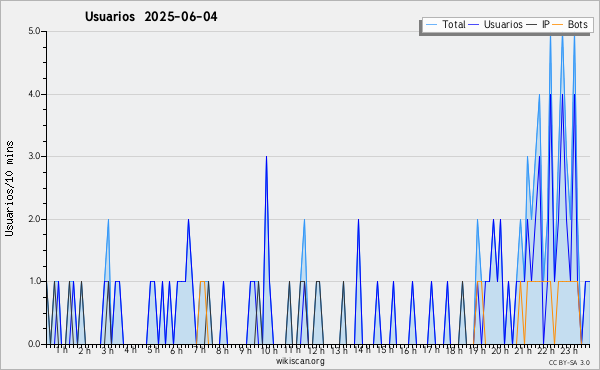Click the '22 h' x-axis label

coord(546,350)
